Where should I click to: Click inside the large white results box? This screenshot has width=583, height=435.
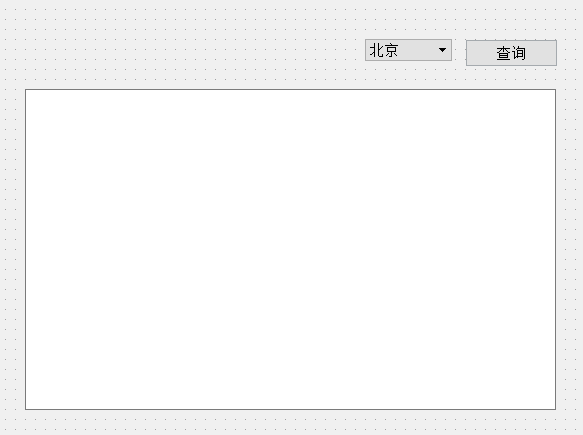[290, 249]
